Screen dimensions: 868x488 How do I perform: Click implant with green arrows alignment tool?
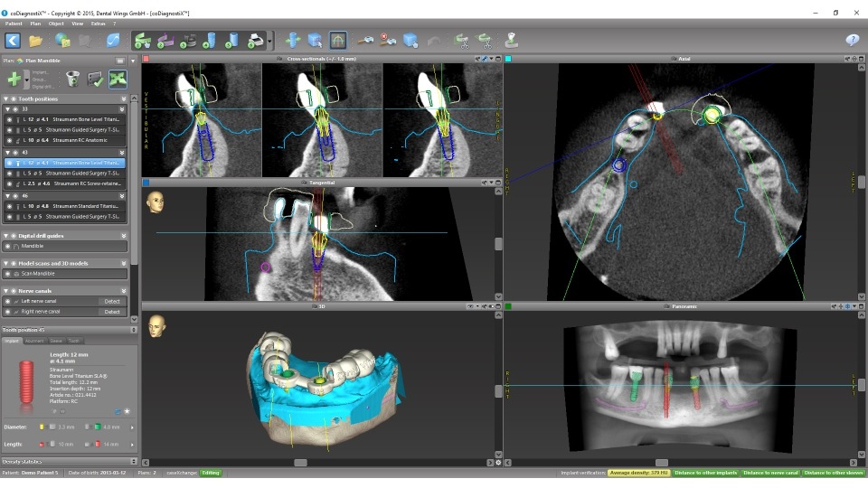point(293,41)
